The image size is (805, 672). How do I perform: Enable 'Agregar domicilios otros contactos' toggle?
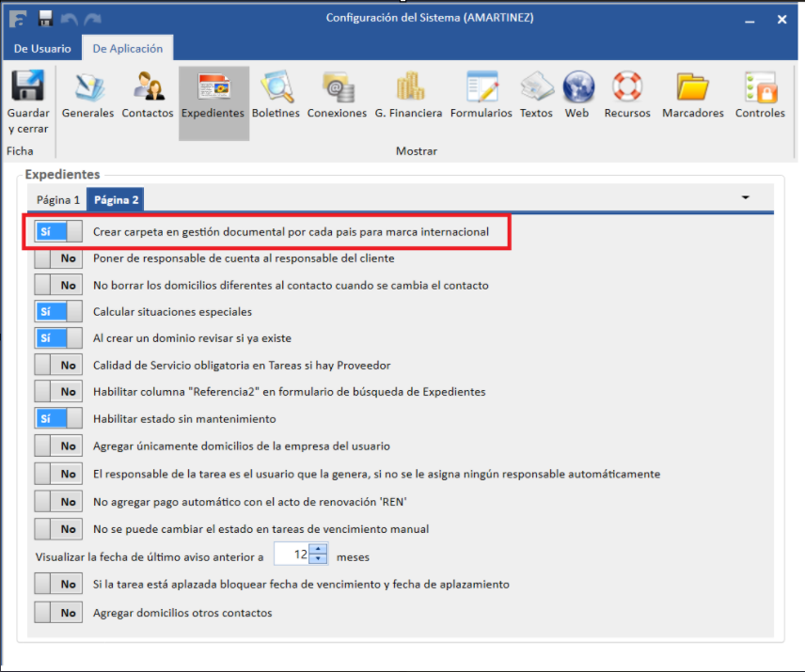57,613
